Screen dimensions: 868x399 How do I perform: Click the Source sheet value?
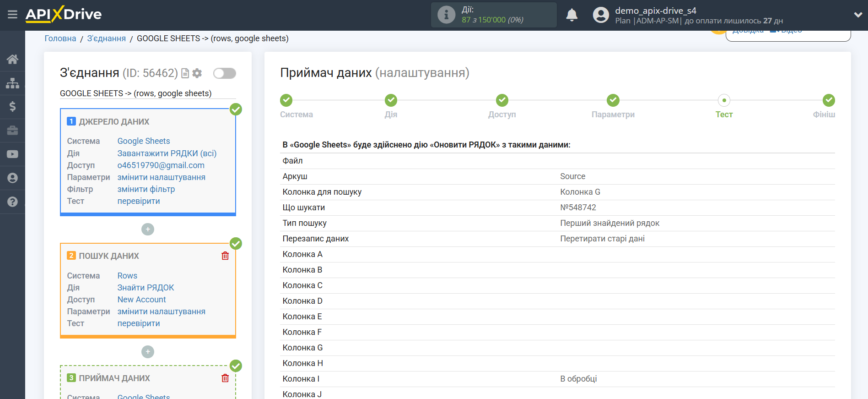pyautogui.click(x=572, y=176)
